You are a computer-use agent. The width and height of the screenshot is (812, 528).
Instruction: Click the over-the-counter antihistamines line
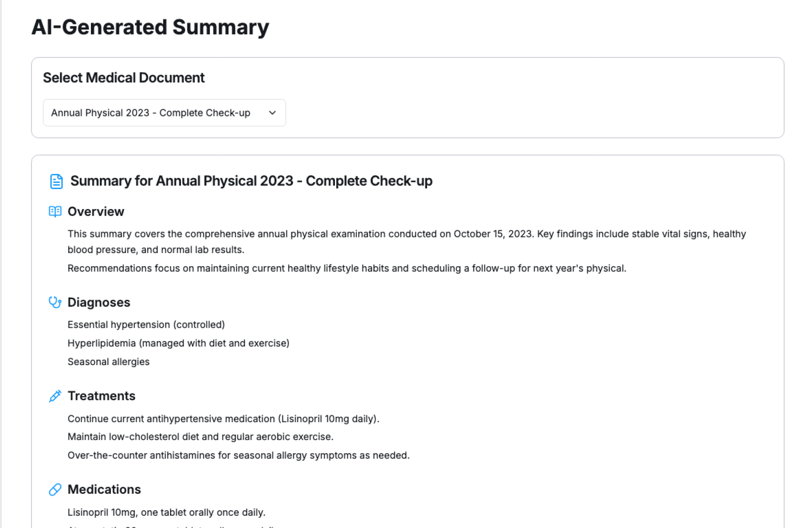(x=238, y=455)
